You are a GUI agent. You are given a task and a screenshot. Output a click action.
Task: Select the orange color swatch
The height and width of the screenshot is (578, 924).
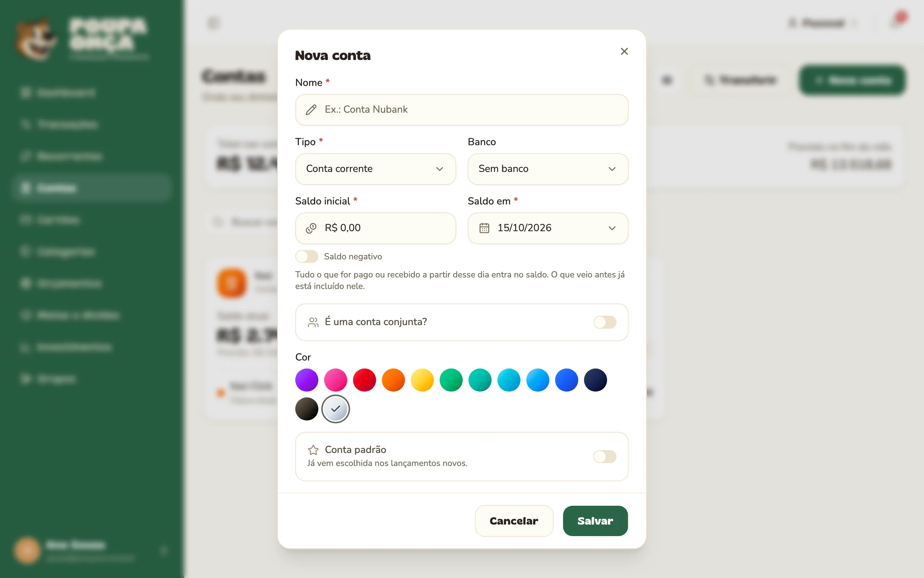tap(393, 380)
